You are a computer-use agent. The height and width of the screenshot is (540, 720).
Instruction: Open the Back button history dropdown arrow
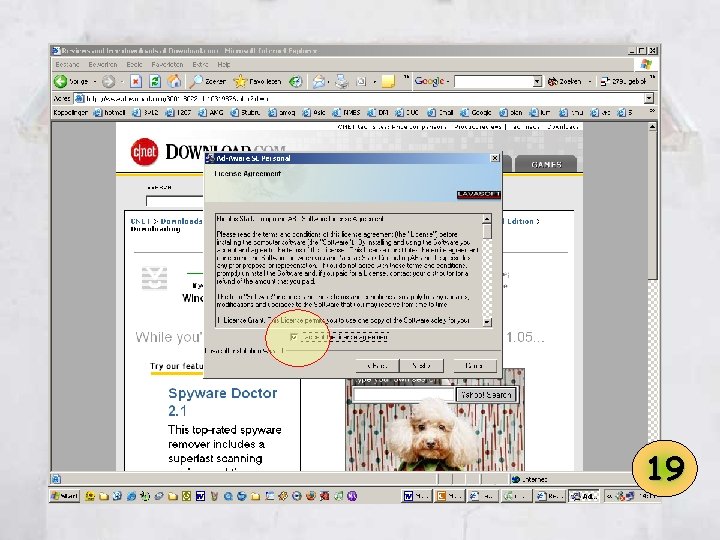click(95, 82)
